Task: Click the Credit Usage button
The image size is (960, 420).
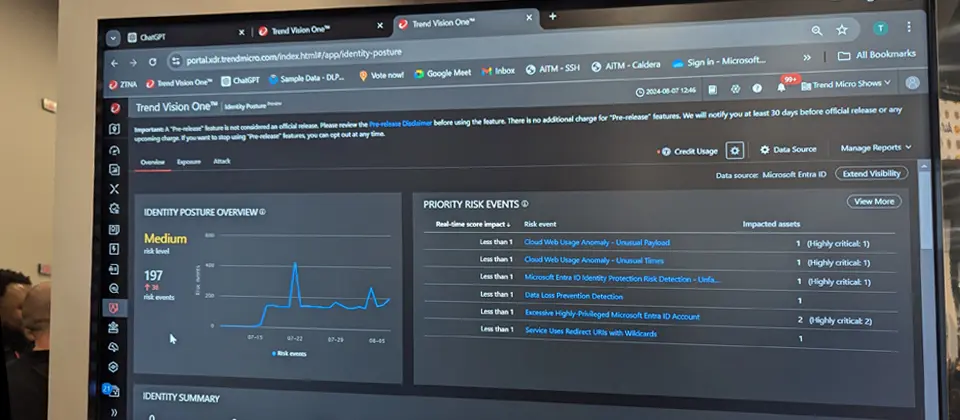Action: tap(690, 151)
